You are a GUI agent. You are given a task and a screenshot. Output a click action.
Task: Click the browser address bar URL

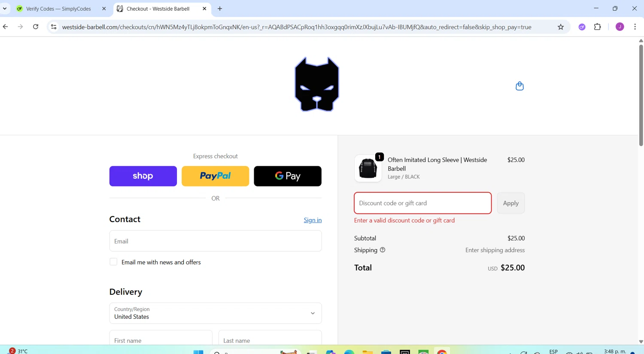coord(296,27)
